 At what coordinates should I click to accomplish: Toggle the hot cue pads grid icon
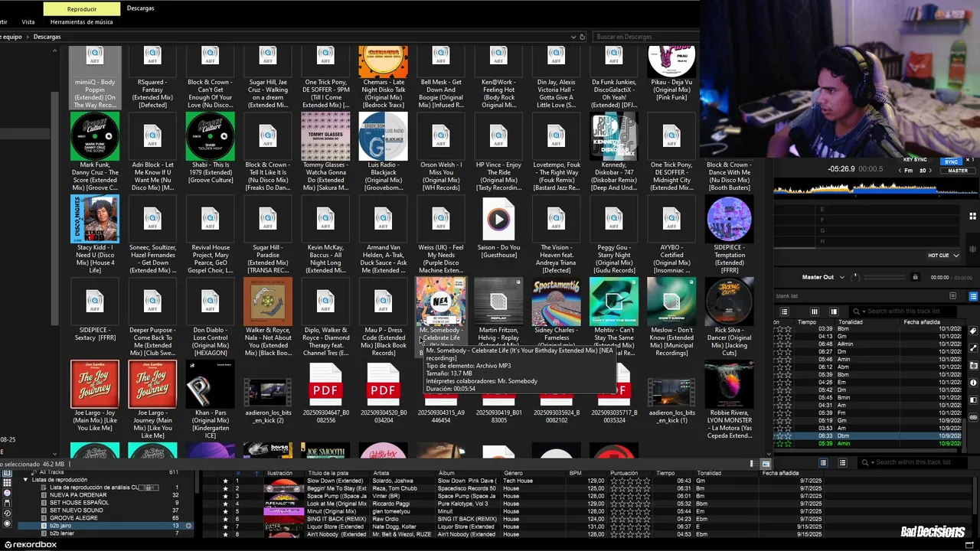[x=972, y=216]
